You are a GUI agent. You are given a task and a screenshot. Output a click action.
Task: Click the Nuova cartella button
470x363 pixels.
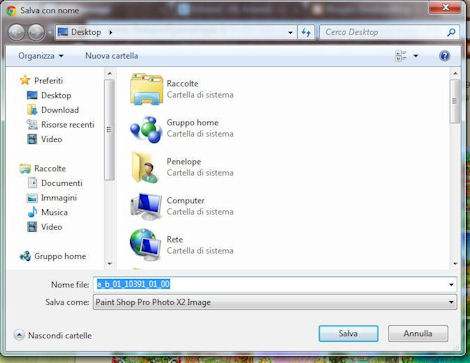pyautogui.click(x=112, y=56)
